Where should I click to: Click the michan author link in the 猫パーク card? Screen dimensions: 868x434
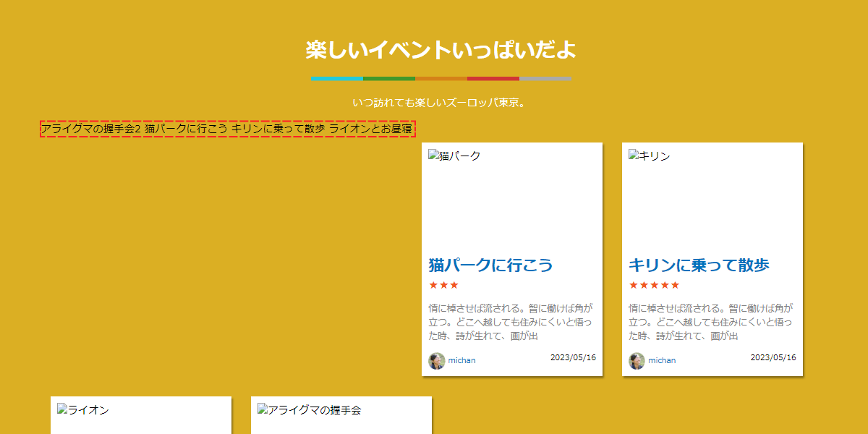(461, 360)
